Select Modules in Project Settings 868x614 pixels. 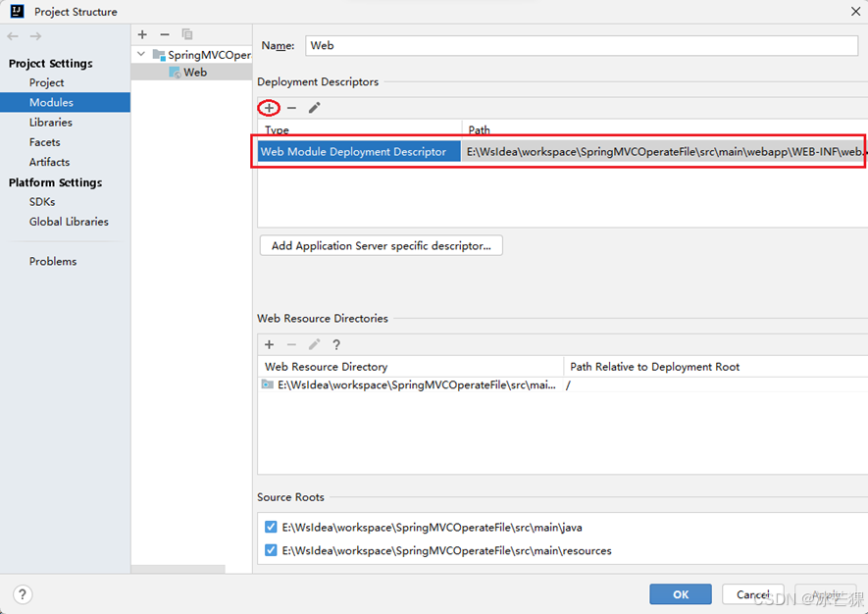(65, 102)
